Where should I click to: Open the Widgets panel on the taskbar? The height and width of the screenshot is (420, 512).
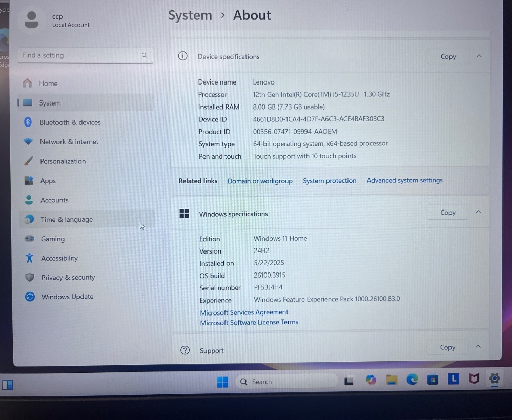pos(8,385)
